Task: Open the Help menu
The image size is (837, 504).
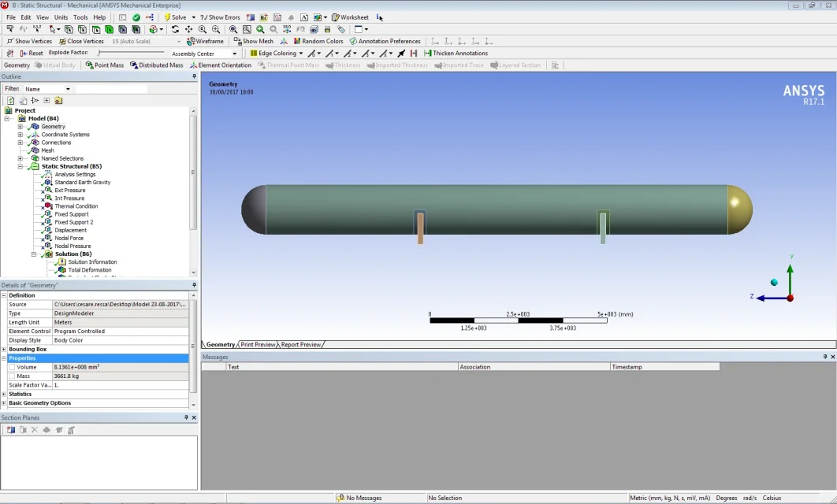Action: [99, 17]
